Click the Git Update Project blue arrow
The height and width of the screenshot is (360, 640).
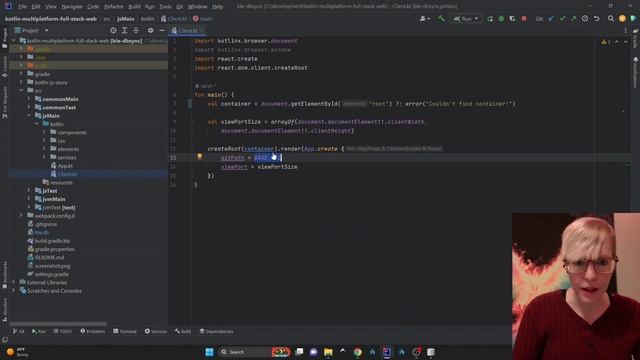(x=551, y=19)
